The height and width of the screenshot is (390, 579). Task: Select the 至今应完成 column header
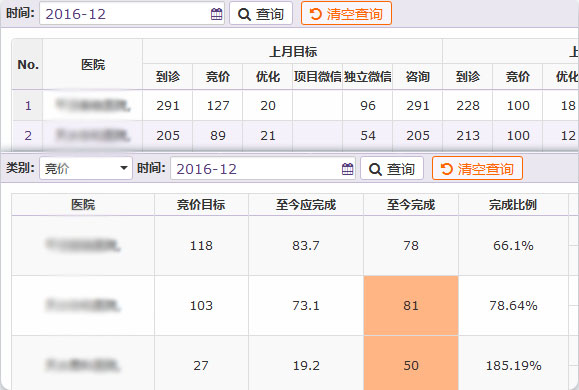[x=306, y=204]
